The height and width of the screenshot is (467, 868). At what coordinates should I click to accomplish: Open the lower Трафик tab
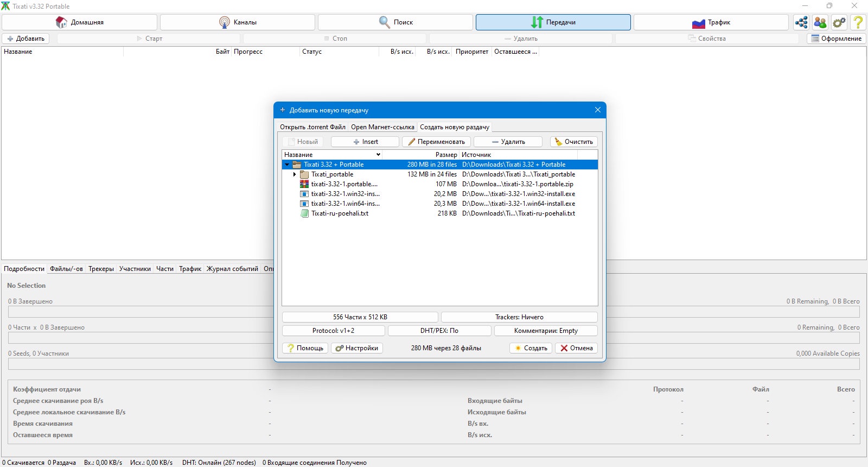pyautogui.click(x=190, y=269)
